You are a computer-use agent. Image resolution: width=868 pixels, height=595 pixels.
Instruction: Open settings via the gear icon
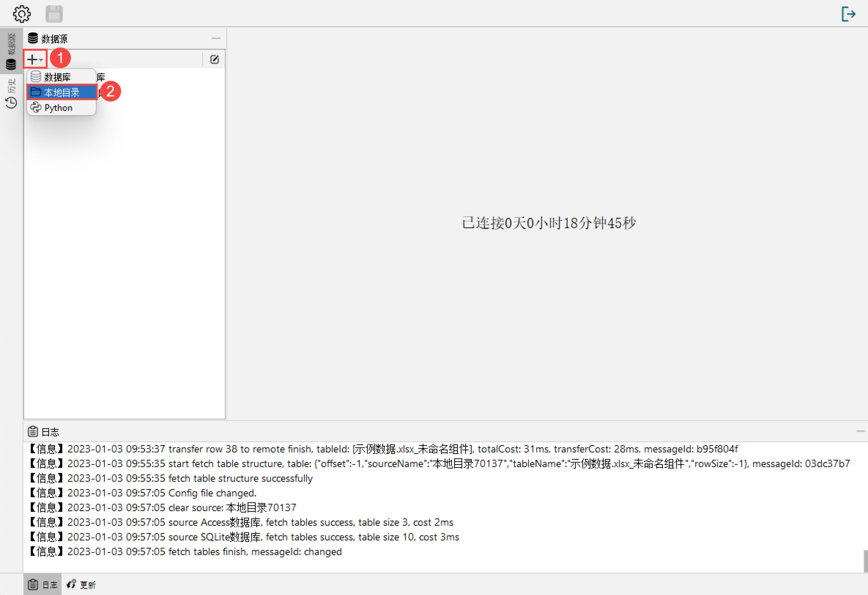tap(22, 14)
